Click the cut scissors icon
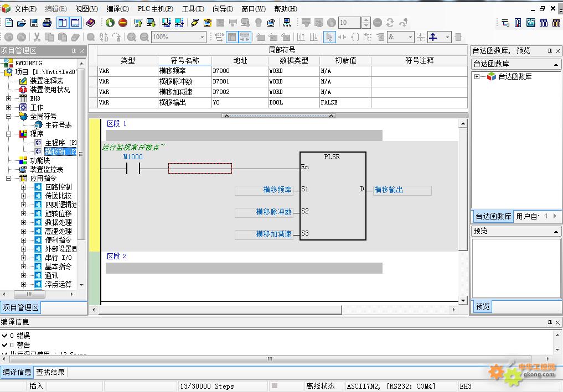The width and height of the screenshot is (563, 392). [x=37, y=37]
